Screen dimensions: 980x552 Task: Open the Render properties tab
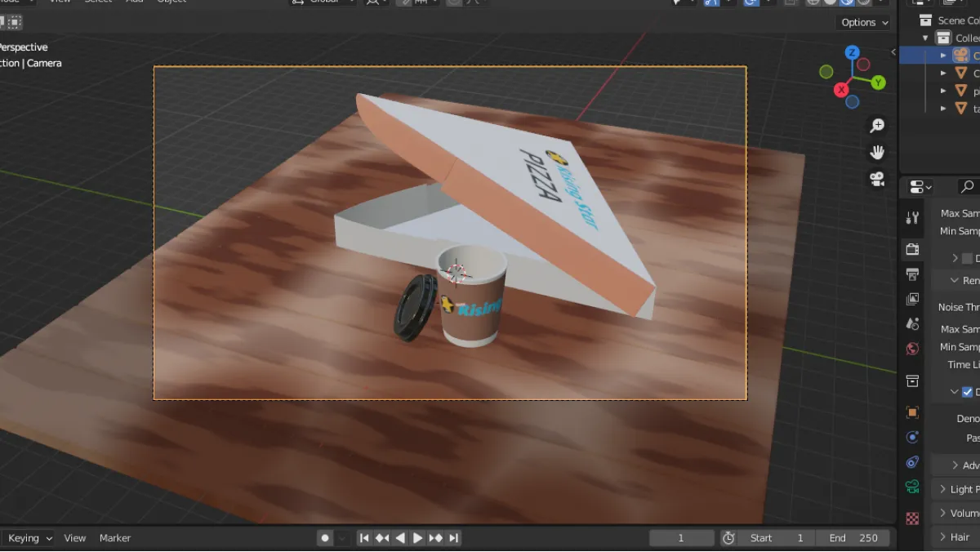click(x=913, y=249)
